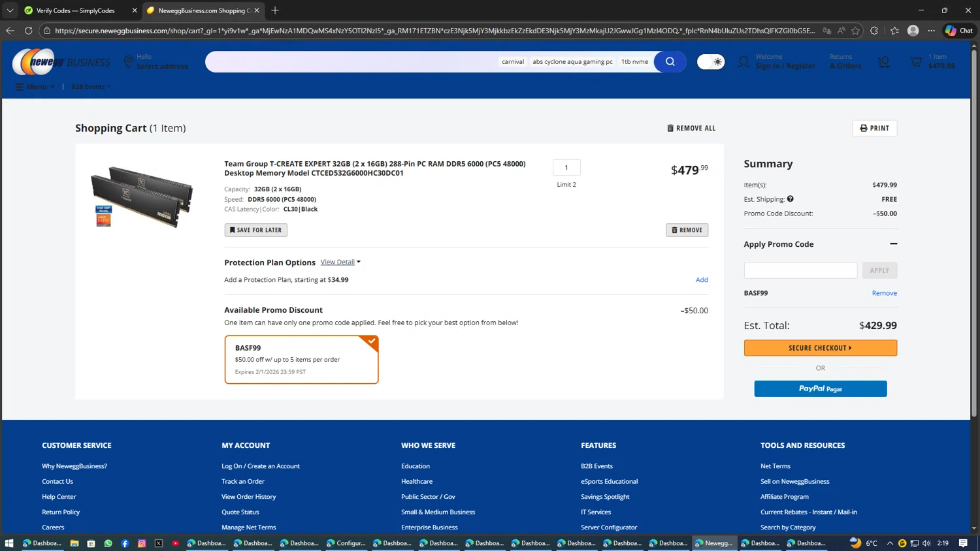Click Net Terms in Tools and Resources
This screenshot has width=980, height=551.
tap(776, 466)
